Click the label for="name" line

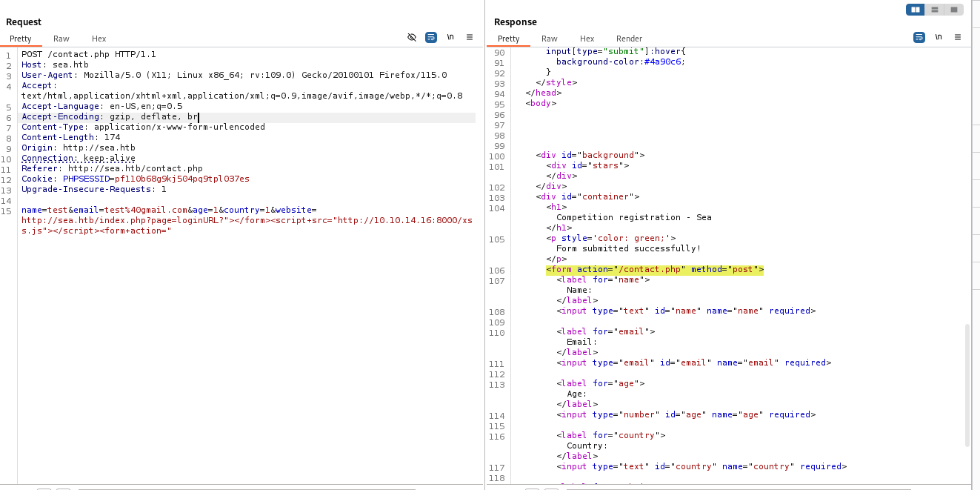[x=603, y=279]
